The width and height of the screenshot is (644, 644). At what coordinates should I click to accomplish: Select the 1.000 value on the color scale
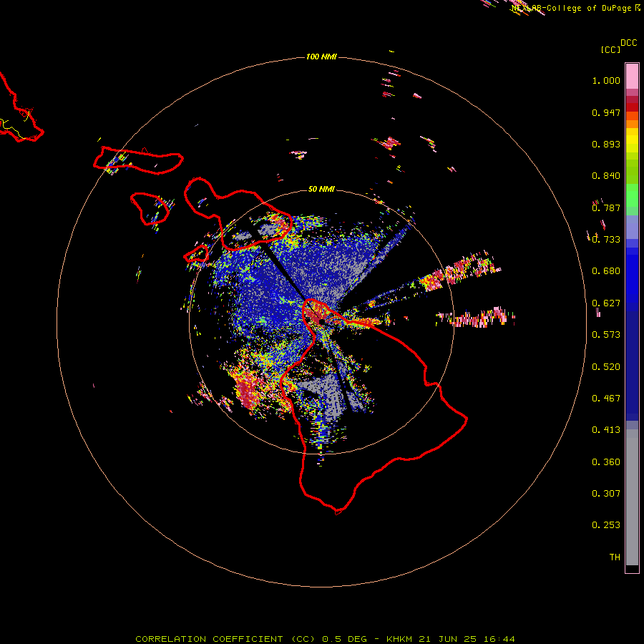pyautogui.click(x=606, y=80)
